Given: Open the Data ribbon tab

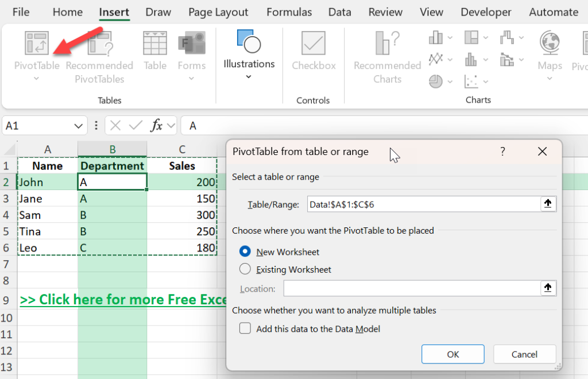Looking at the screenshot, I should (x=339, y=11).
